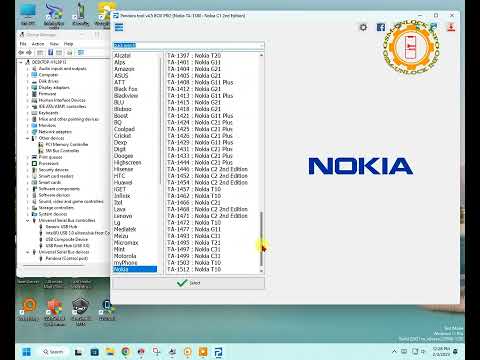Select TA-1401 : Nokia G11 model
The height and width of the screenshot is (360, 480).
click(x=194, y=62)
